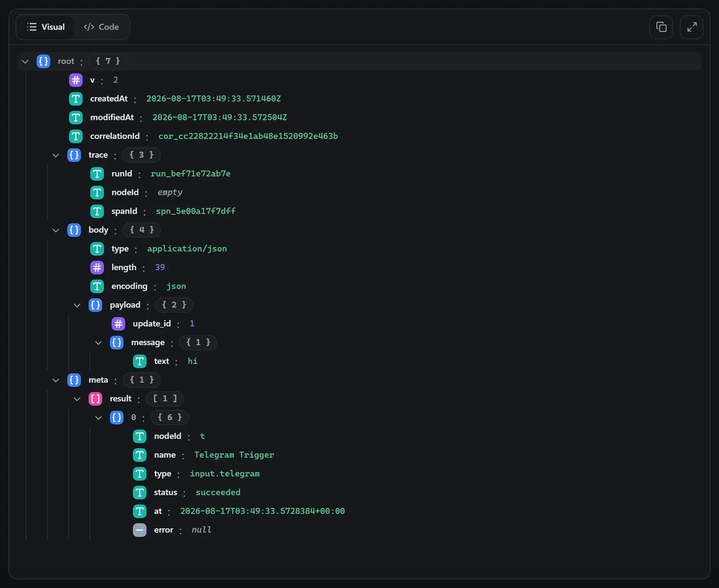Screen dimensions: 719x588
Task: Collapse the message object chevron
Action: (x=98, y=343)
